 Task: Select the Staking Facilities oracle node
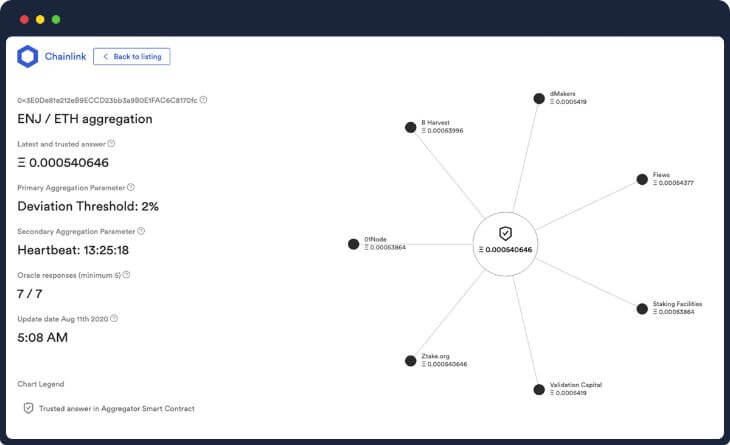642,309
